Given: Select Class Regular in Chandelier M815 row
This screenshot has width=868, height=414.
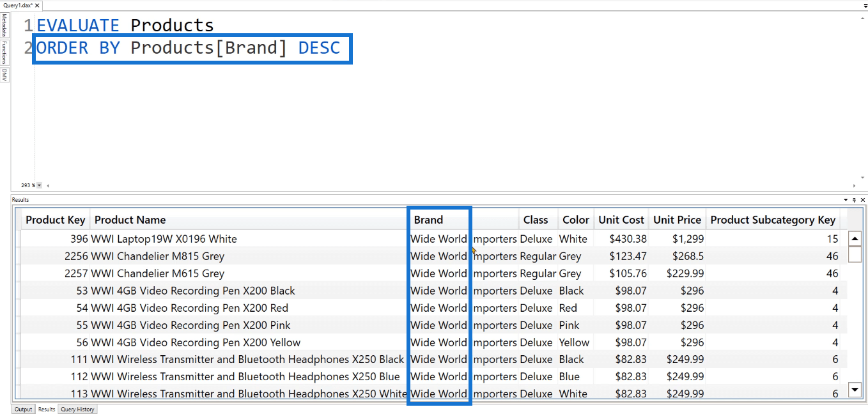Looking at the screenshot, I should pos(538,256).
